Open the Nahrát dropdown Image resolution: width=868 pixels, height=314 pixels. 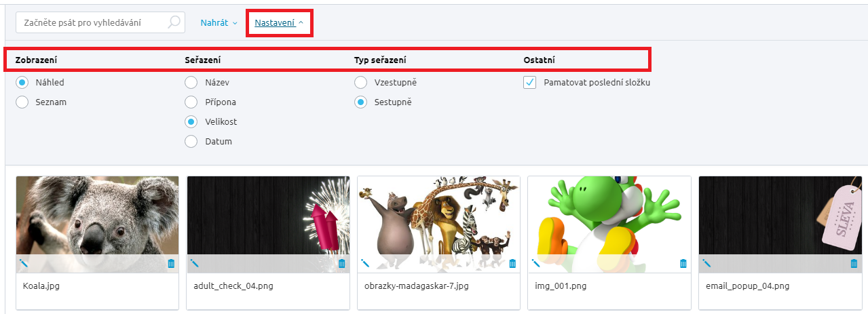coord(219,23)
